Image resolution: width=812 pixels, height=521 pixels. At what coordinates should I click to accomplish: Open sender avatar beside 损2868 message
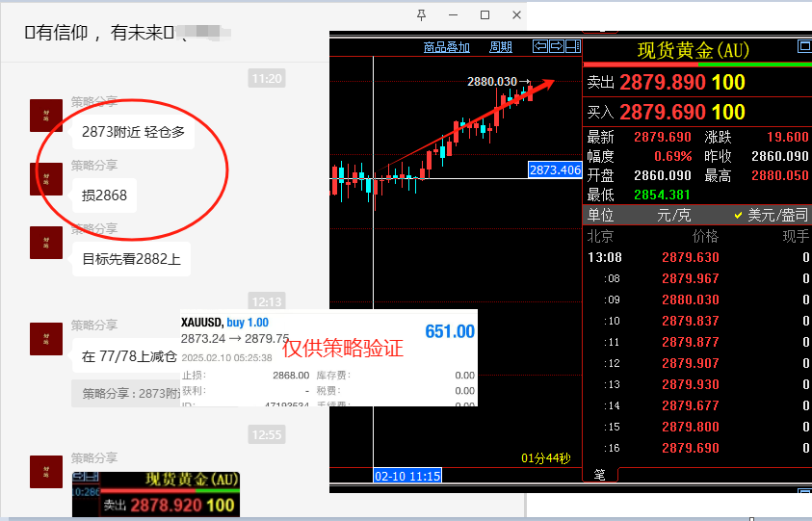tap(46, 179)
